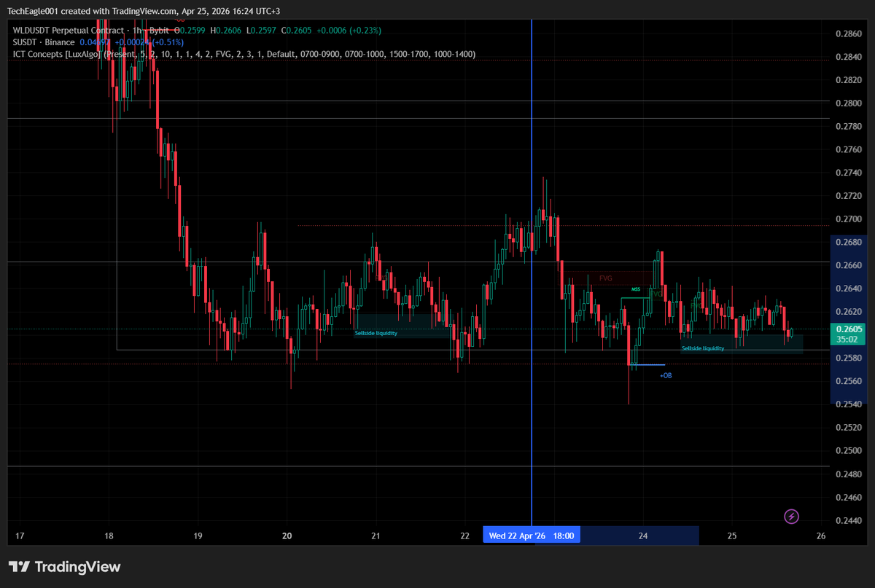Click the 0.2540 price axis label
The image size is (875, 588).
click(x=850, y=404)
